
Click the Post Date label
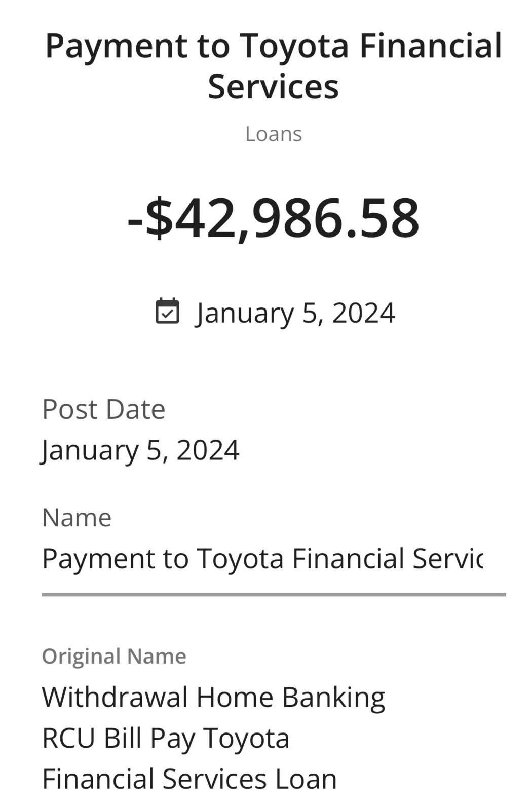(x=103, y=409)
